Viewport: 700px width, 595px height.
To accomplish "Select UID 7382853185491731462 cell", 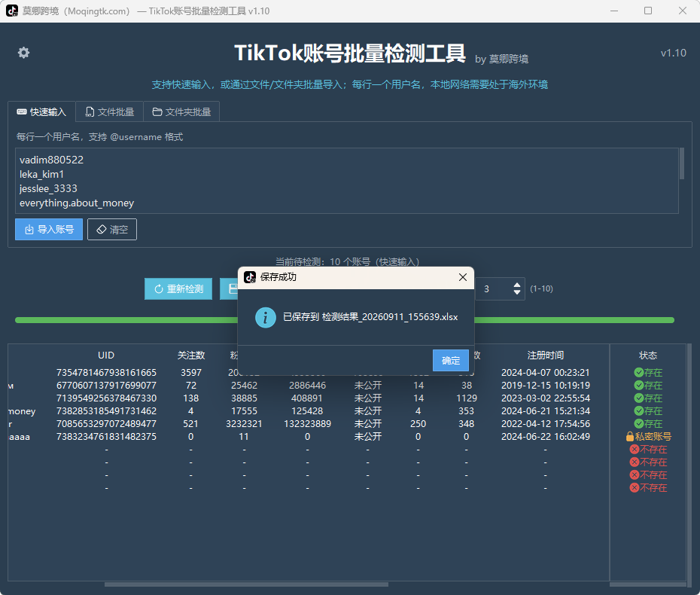I will [x=106, y=411].
